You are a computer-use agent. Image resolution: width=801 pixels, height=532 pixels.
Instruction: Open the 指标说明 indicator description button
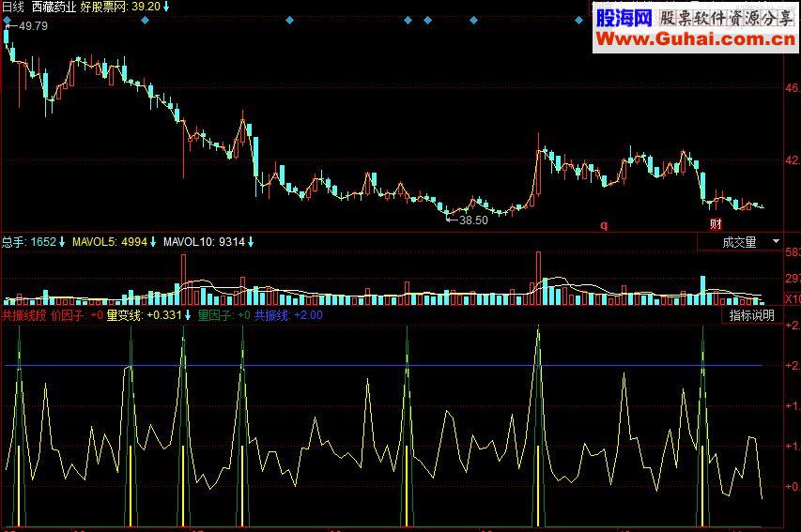tap(751, 315)
